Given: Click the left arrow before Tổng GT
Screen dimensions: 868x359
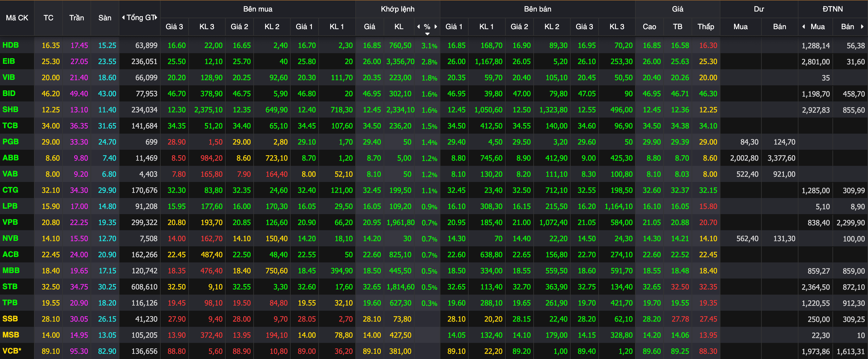Looking at the screenshot, I should click(123, 18).
